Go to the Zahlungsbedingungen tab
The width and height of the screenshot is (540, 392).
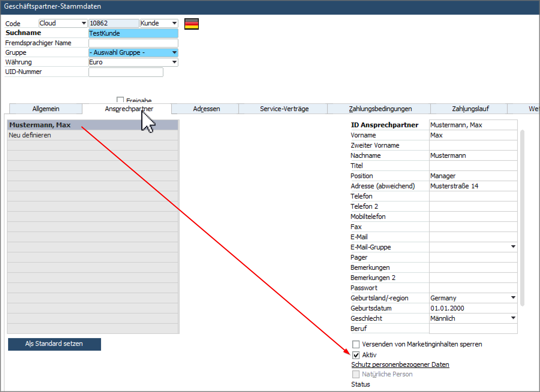tap(380, 109)
